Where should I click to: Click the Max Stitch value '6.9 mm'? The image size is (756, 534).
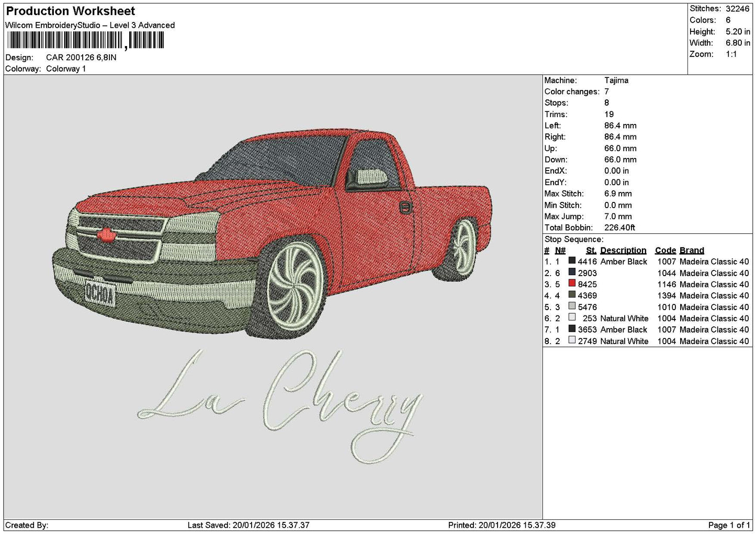pos(618,194)
